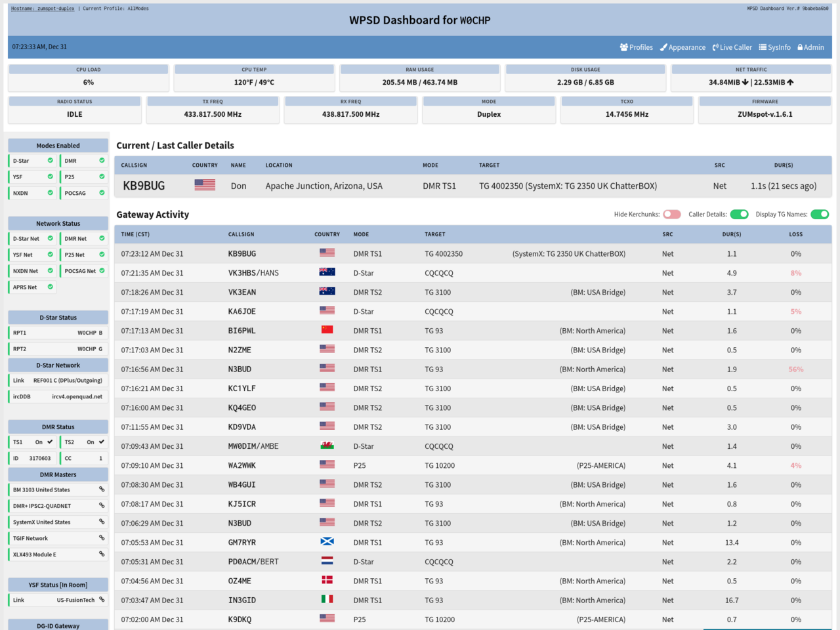Open the SysInfo page
The image size is (840, 630).
pyautogui.click(x=774, y=47)
